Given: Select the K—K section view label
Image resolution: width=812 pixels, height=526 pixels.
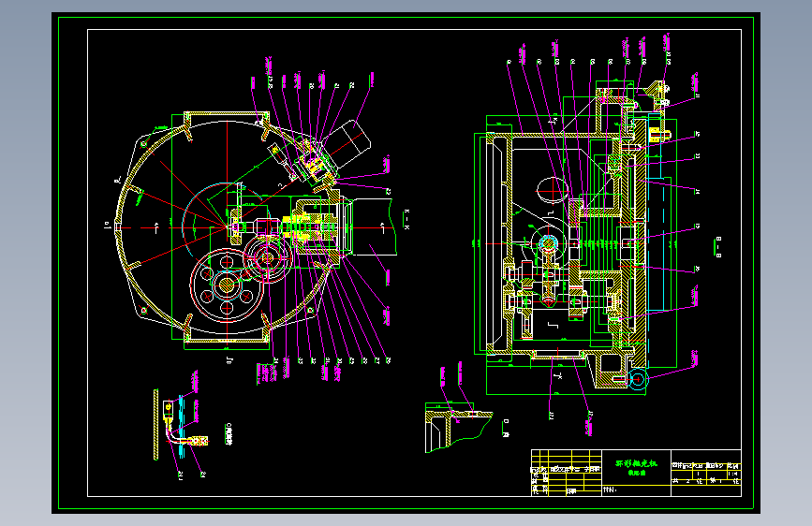Looking at the screenshot, I should [x=406, y=220].
